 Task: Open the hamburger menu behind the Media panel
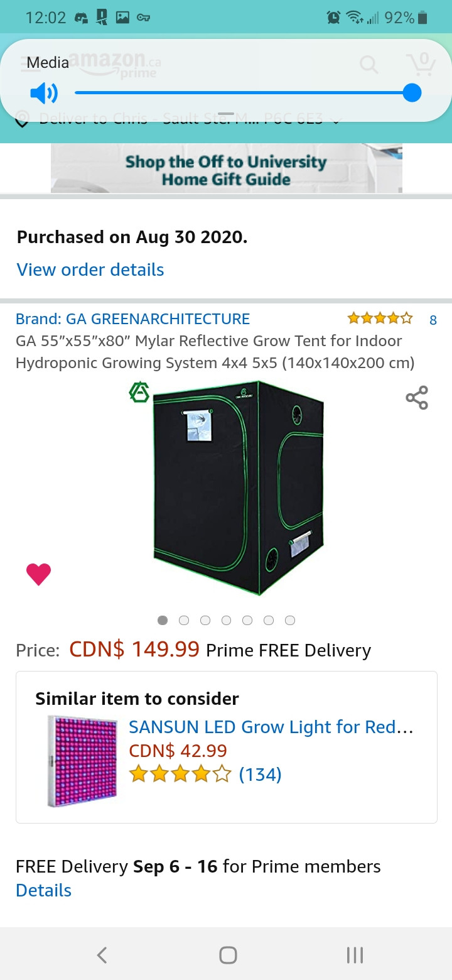point(29,64)
